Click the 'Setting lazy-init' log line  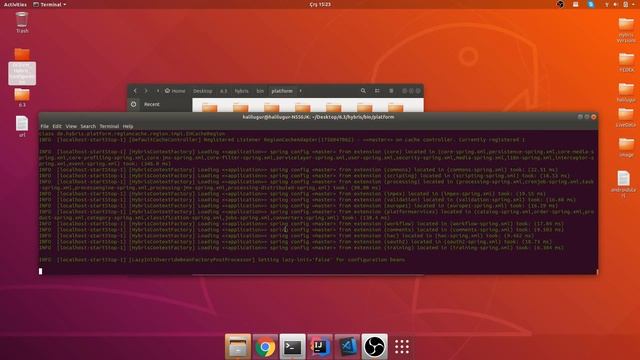pos(222,260)
